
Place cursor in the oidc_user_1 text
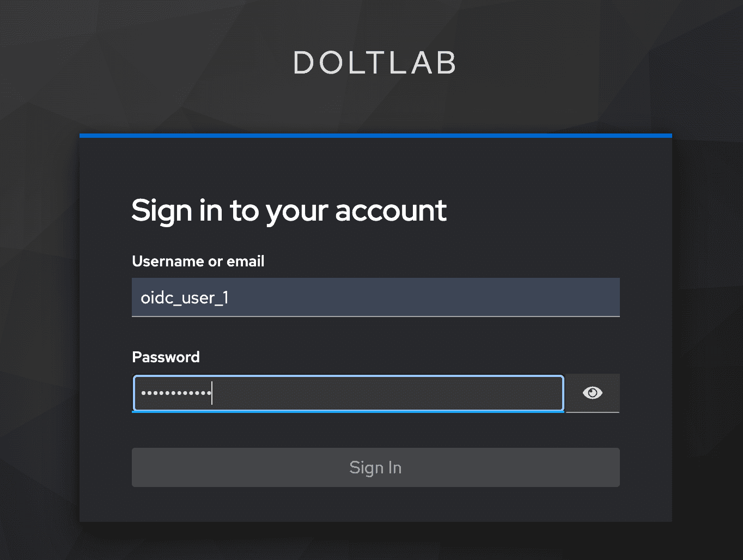click(x=185, y=298)
